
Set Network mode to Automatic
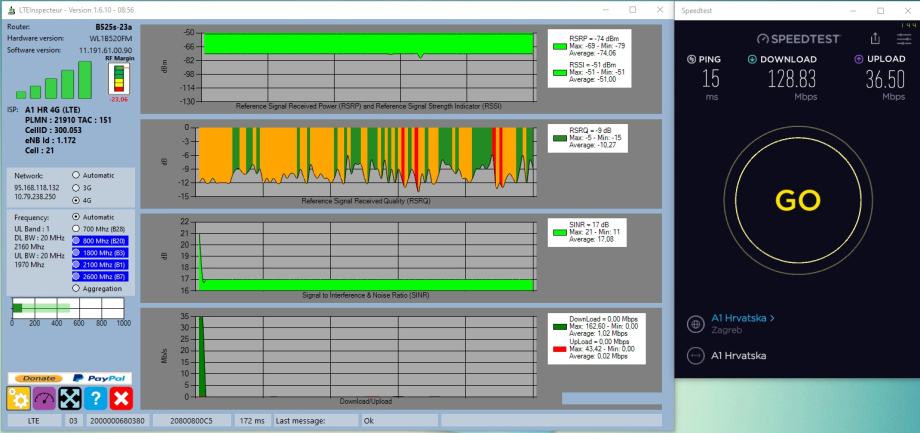(x=76, y=173)
